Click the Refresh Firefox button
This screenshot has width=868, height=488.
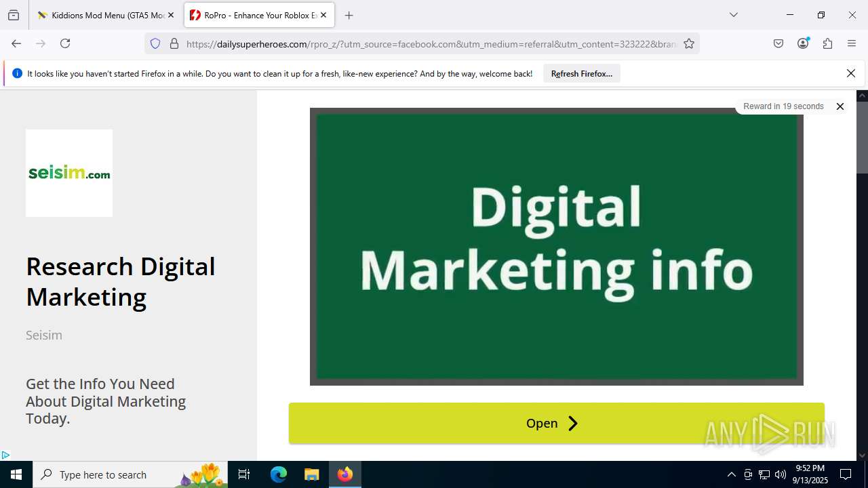coord(582,74)
